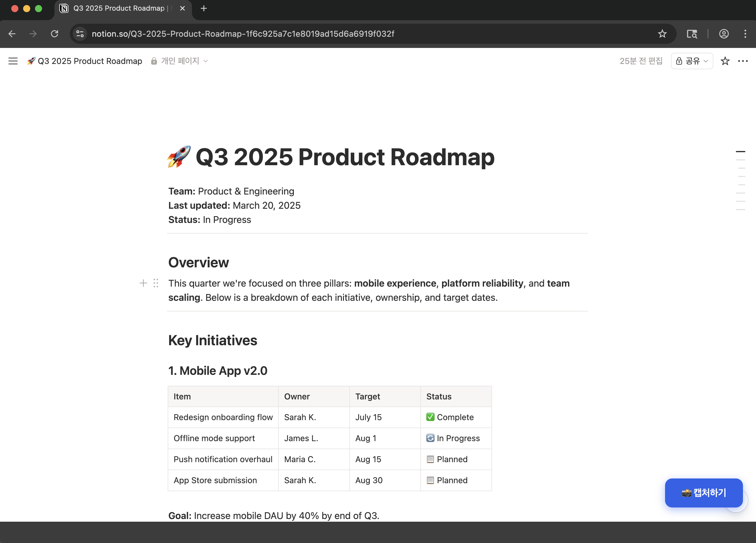Viewport: 756px width, 543px height.
Task: Expand the 개인 페이지 dropdown
Action: point(206,61)
